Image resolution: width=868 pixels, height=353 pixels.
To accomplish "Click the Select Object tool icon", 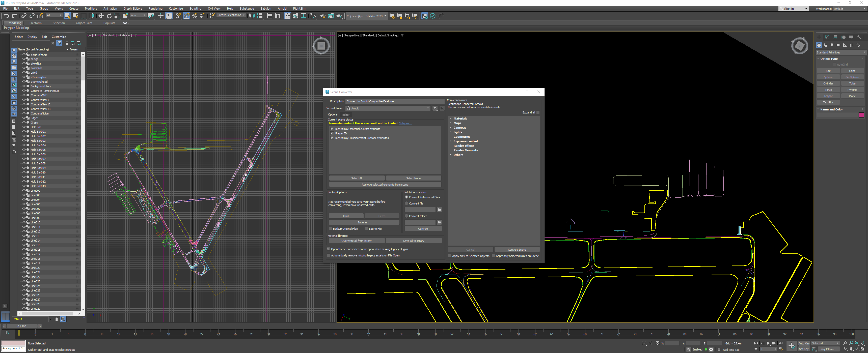I will 67,16.
